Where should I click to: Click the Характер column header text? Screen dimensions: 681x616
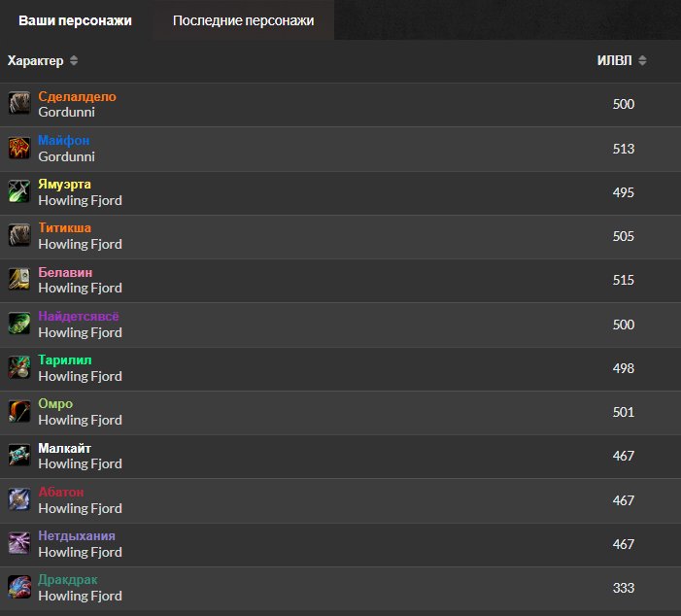point(35,61)
